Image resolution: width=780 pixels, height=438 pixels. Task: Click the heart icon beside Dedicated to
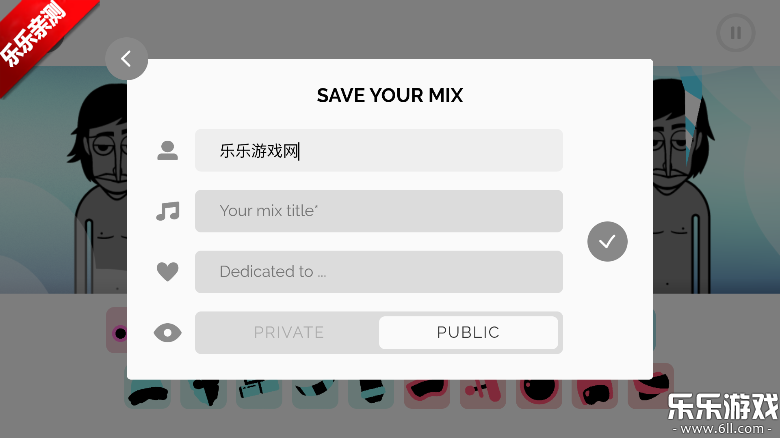click(167, 271)
